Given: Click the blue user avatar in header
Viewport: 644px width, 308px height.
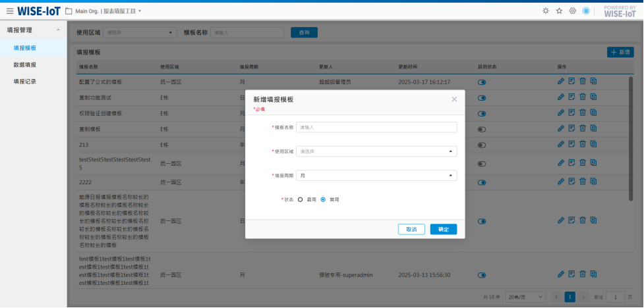Looking at the screenshot, I should [x=585, y=11].
